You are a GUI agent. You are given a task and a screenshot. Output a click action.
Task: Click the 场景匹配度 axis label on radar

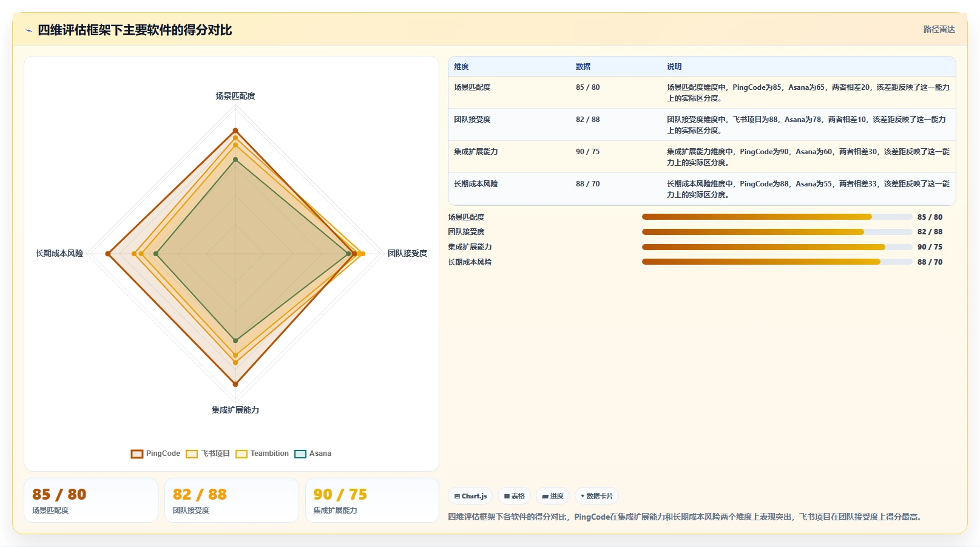235,96
